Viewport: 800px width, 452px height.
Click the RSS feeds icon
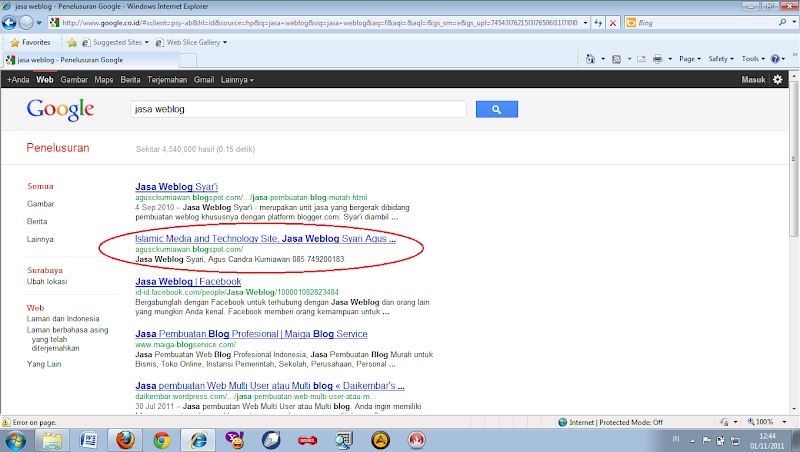(616, 59)
